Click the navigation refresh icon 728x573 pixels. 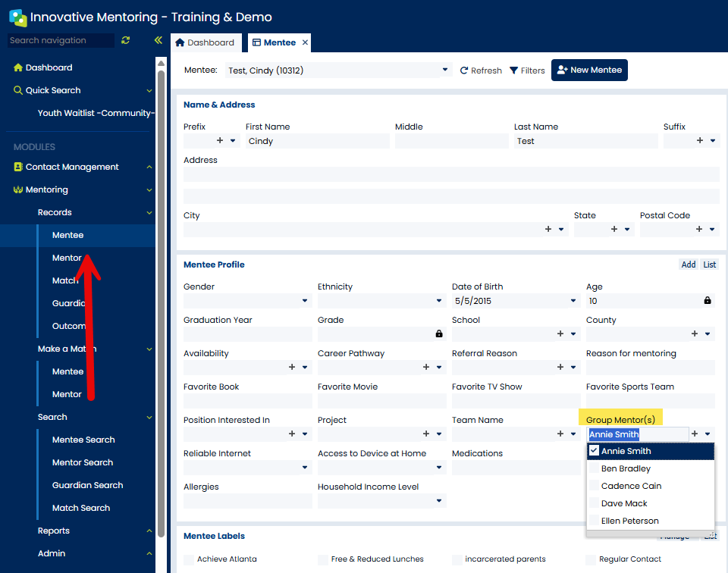tap(125, 40)
